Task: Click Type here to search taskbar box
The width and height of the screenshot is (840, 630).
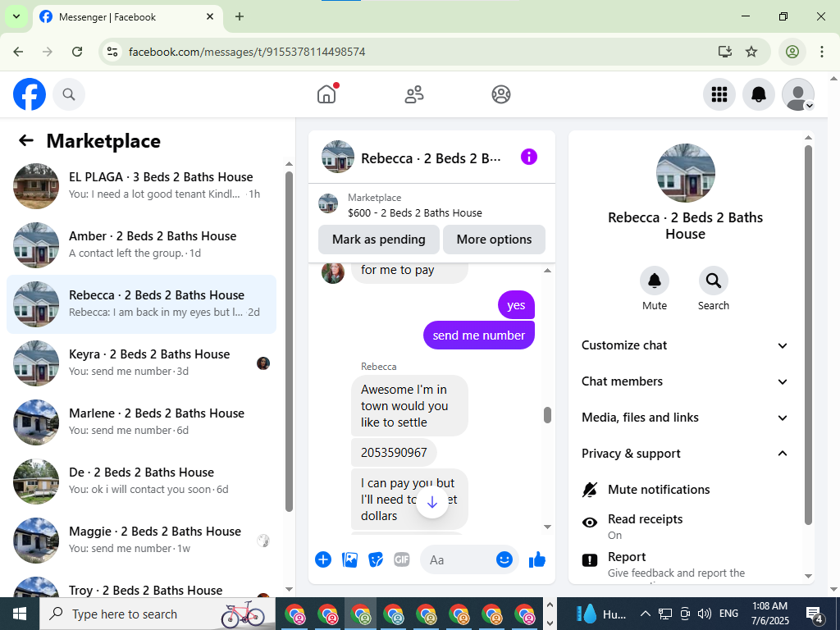Action: (x=157, y=614)
